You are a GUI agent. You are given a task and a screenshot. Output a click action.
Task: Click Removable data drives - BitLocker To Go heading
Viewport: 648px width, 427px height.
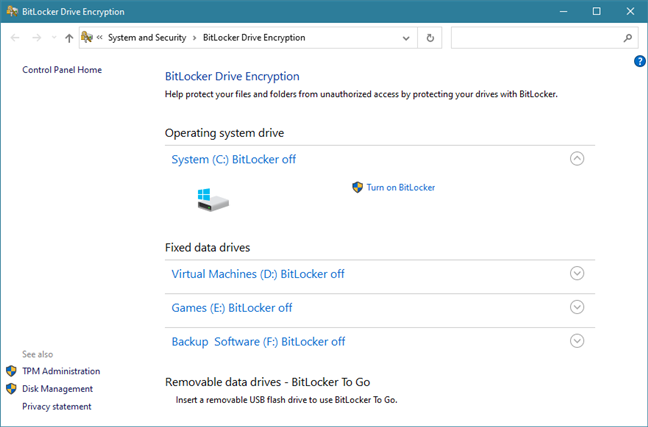point(267,382)
